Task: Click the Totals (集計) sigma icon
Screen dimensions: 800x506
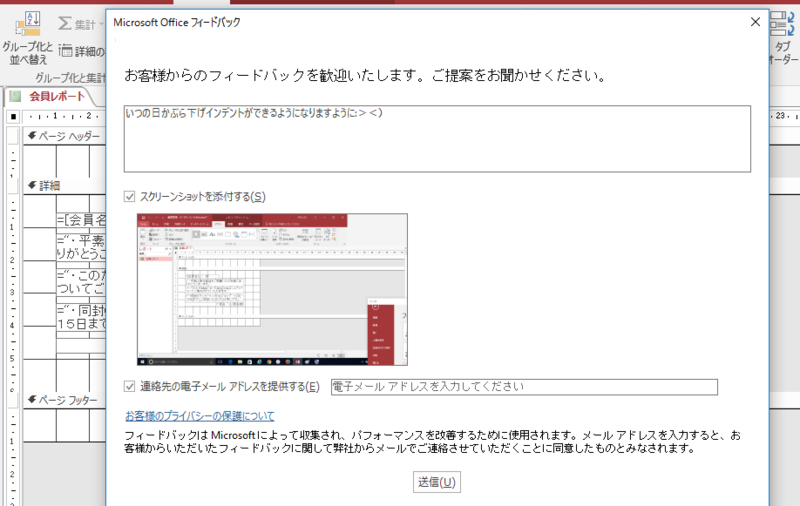Action: 65,23
